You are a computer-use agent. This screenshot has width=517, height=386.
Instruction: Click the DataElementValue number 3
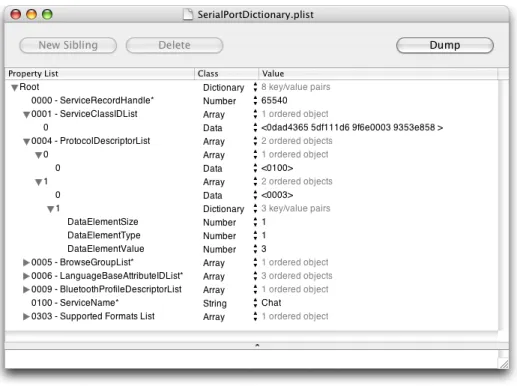[x=264, y=249]
